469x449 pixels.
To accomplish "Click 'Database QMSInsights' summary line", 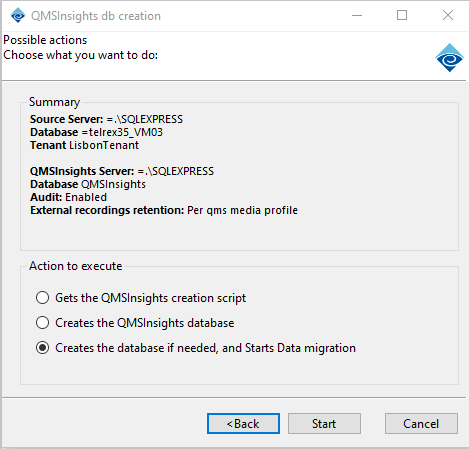I will (88, 184).
